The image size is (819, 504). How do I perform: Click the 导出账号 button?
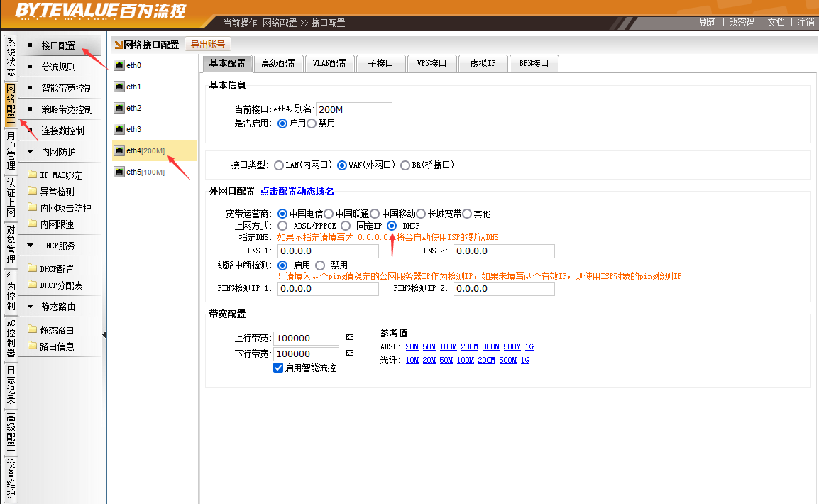pyautogui.click(x=208, y=45)
